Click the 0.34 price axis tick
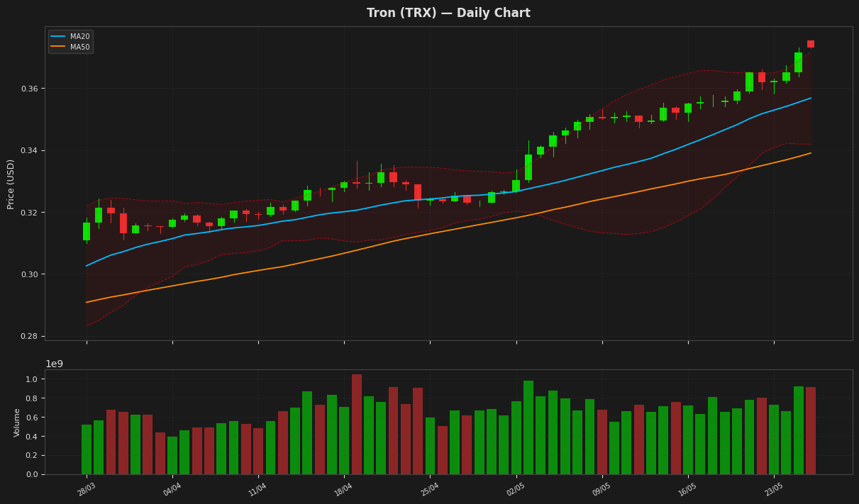The height and width of the screenshot is (504, 859). pos(28,150)
